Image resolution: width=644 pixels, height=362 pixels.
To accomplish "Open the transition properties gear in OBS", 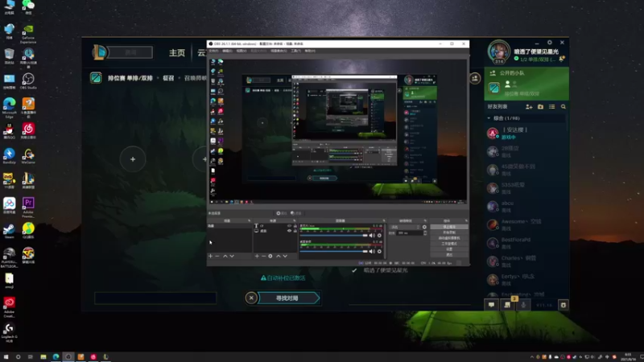I will (x=424, y=227).
